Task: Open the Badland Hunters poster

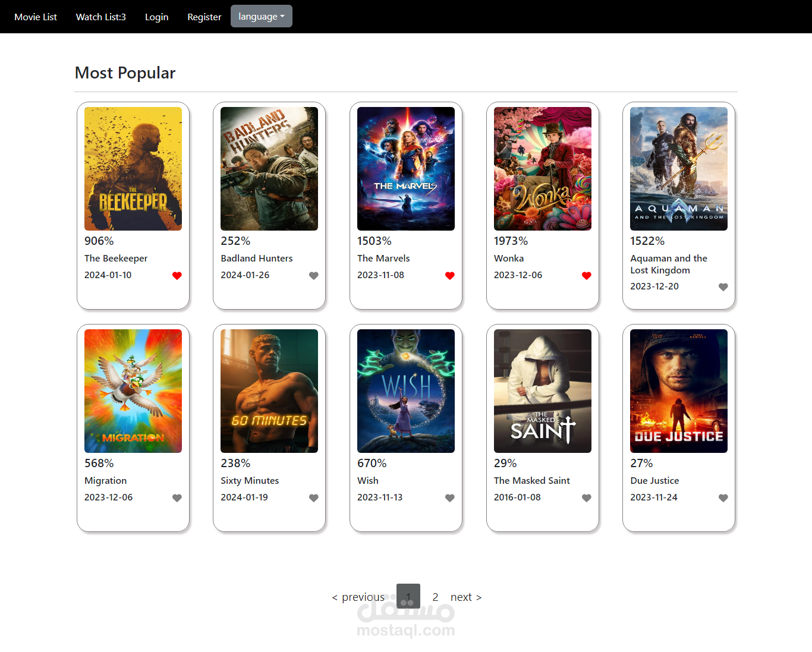Action: 269,169
